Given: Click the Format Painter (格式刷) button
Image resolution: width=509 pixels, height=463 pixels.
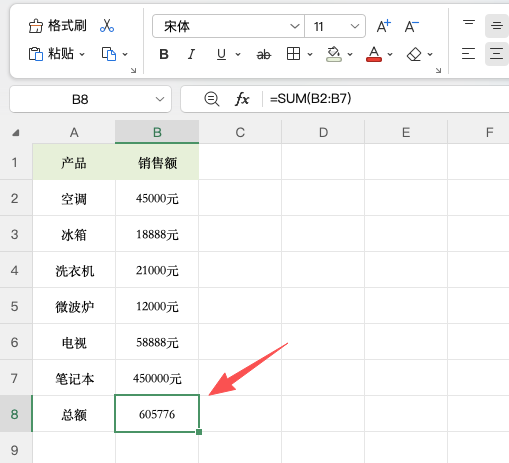Looking at the screenshot, I should pyautogui.click(x=57, y=26).
